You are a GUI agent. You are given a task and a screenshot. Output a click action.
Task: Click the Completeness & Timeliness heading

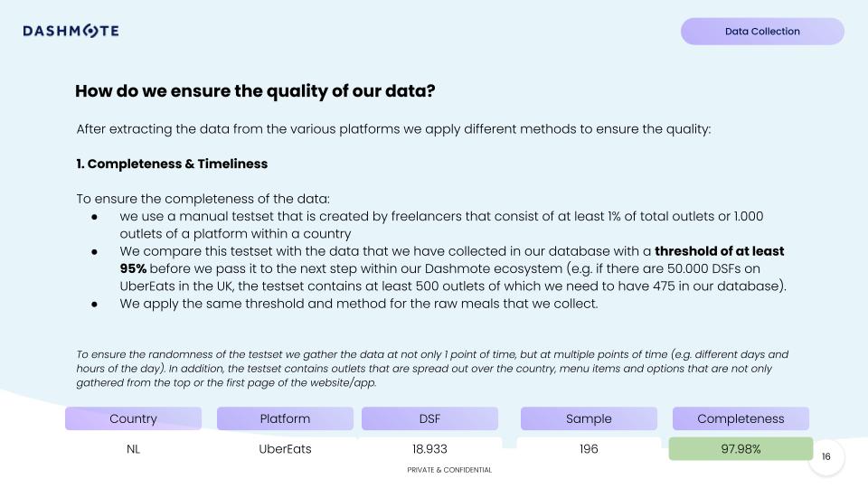click(x=172, y=164)
